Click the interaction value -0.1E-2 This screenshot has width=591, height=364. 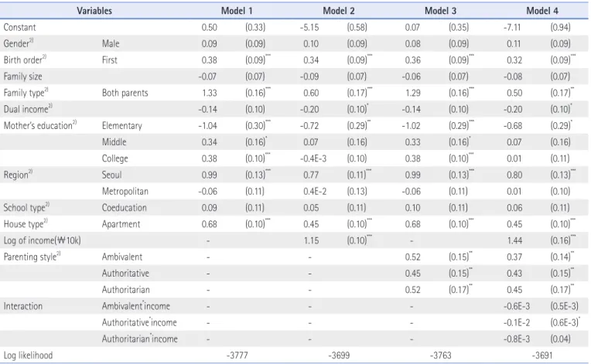517,322
